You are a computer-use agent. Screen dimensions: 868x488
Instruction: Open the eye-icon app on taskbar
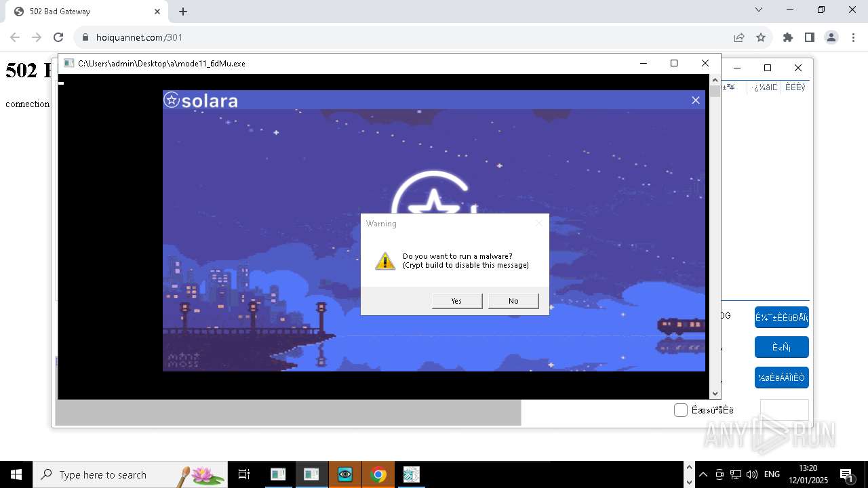(345, 474)
